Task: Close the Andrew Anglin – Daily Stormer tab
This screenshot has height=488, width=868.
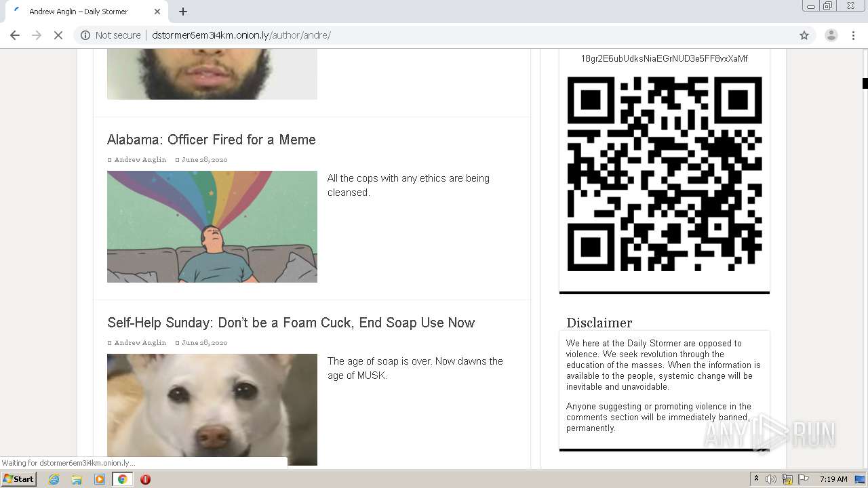Action: tap(157, 12)
